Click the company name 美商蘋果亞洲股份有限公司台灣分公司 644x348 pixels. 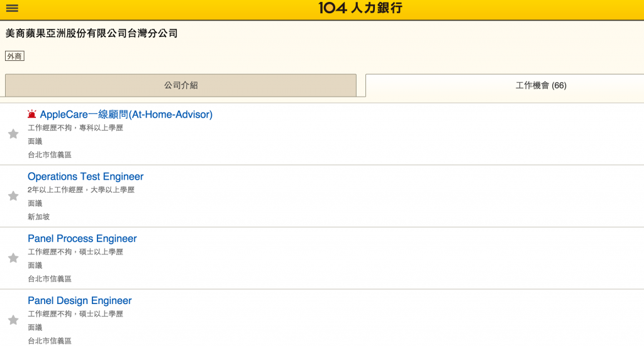click(91, 33)
